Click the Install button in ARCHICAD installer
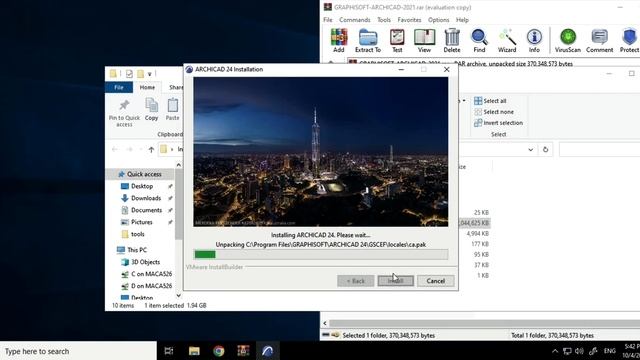 [x=396, y=281]
